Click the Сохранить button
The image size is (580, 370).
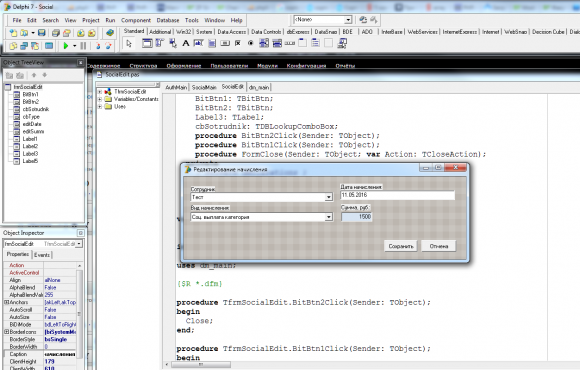pos(401,246)
